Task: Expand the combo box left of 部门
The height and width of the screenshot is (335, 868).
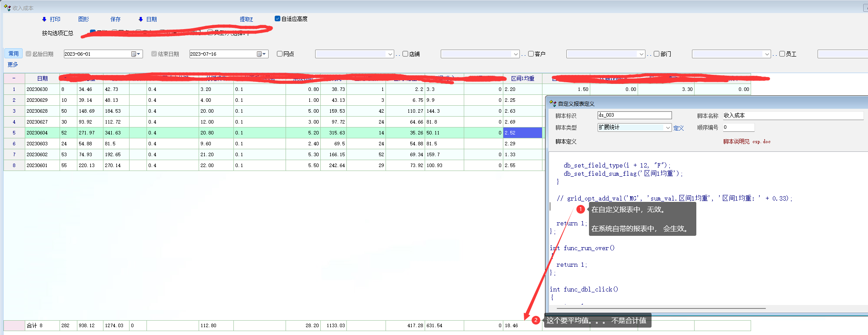Action: coord(641,54)
